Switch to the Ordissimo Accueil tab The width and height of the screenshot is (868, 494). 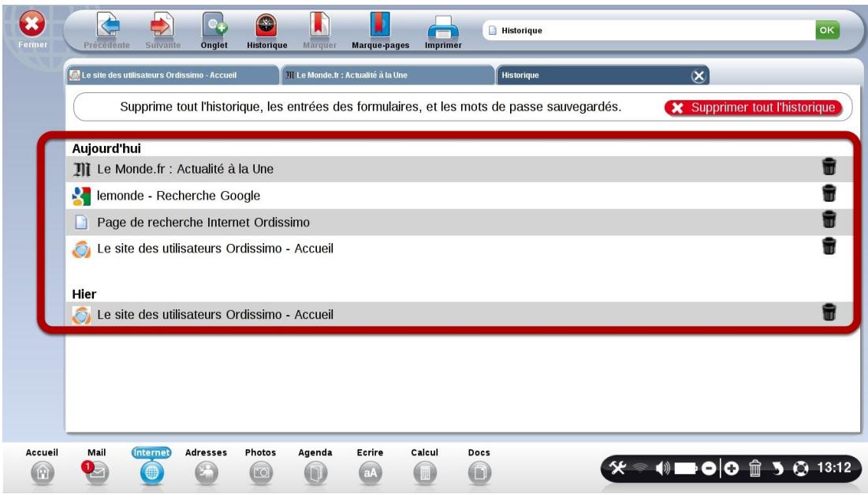coord(172,75)
